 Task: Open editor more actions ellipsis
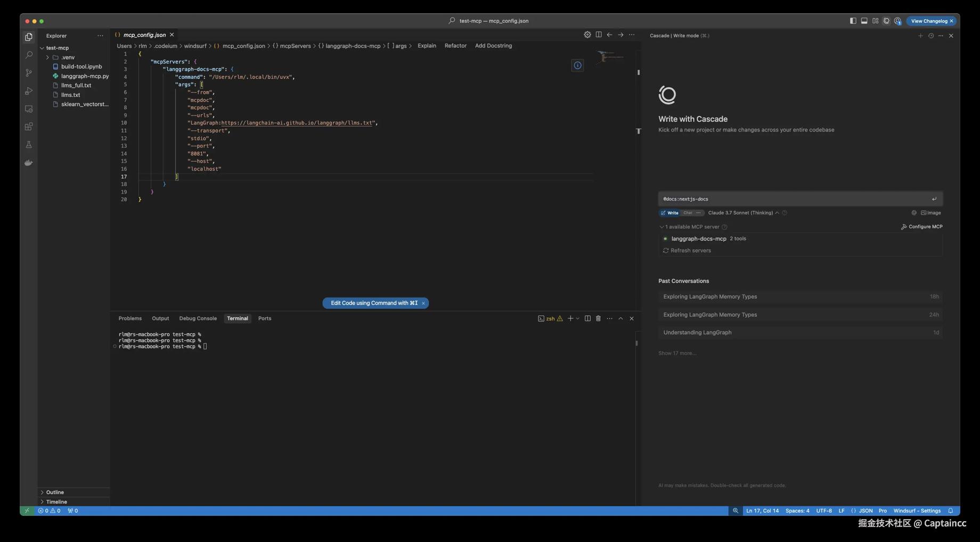(x=632, y=35)
